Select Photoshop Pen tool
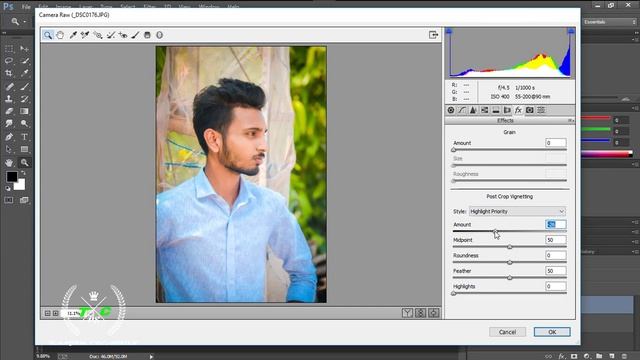This screenshot has width=640, height=360. coord(9,137)
